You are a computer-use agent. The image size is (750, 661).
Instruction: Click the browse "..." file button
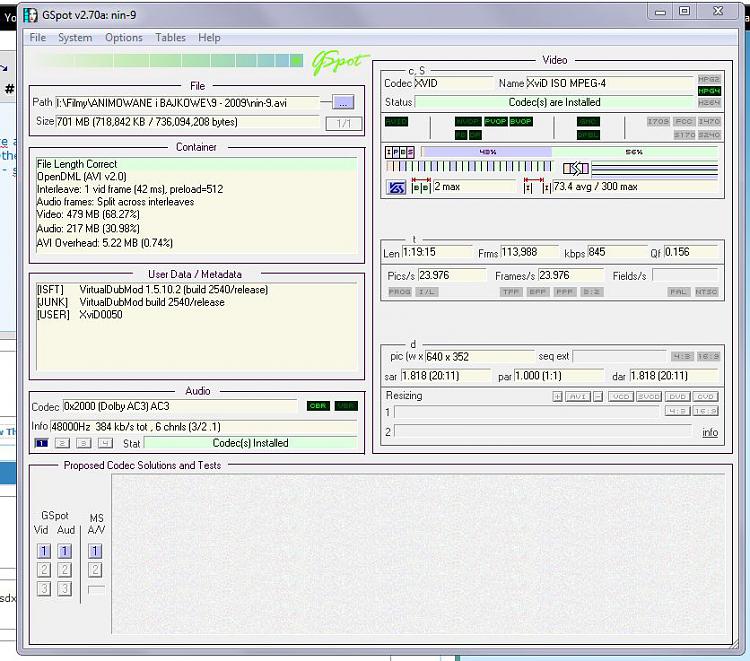pos(343,102)
